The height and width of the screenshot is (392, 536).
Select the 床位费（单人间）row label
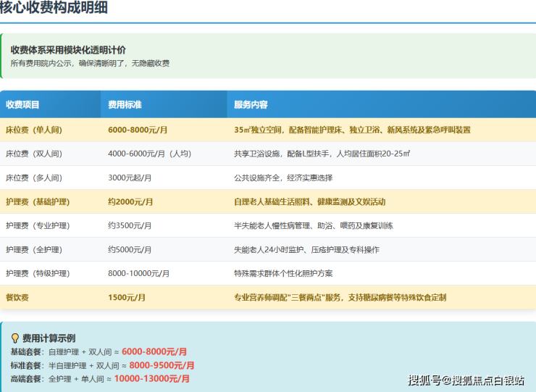click(34, 130)
